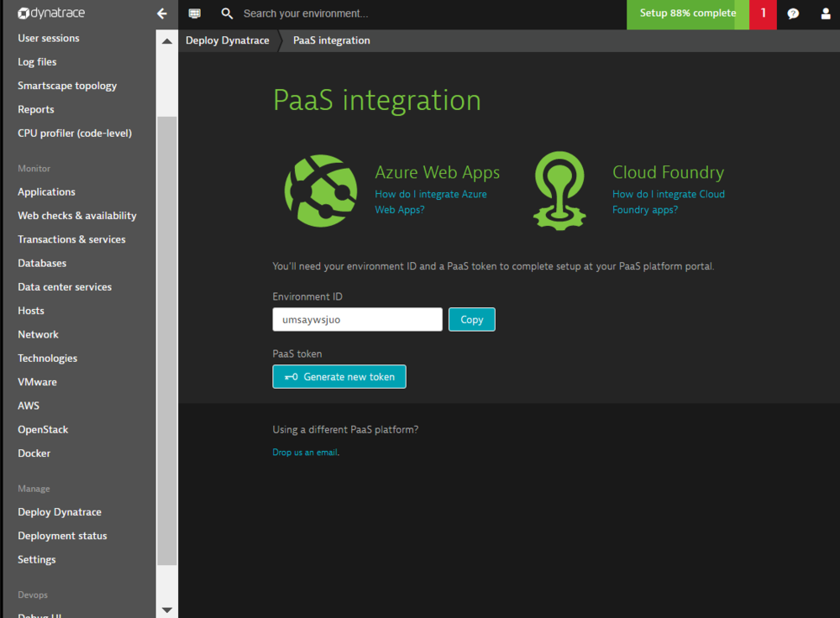Open Databases in the sidebar
Image resolution: width=840 pixels, height=618 pixels.
coord(42,263)
